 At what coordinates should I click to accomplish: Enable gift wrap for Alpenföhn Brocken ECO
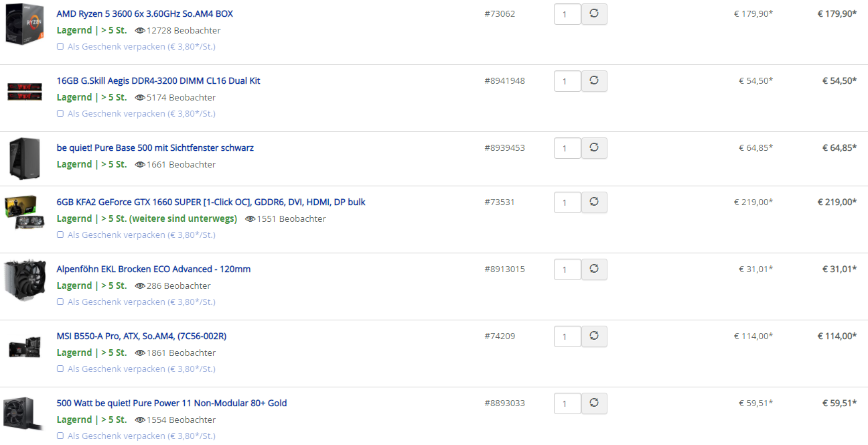(x=60, y=302)
